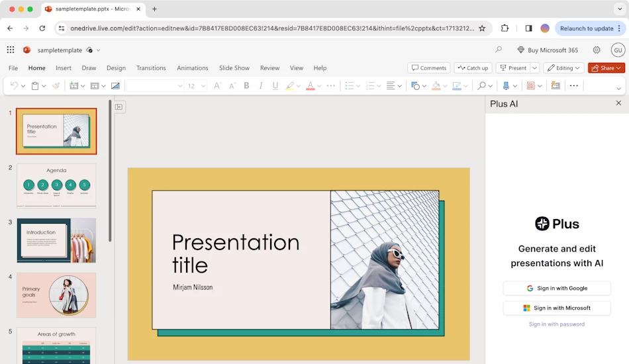Click the Undo icon
The image size is (629, 364).
tap(14, 85)
